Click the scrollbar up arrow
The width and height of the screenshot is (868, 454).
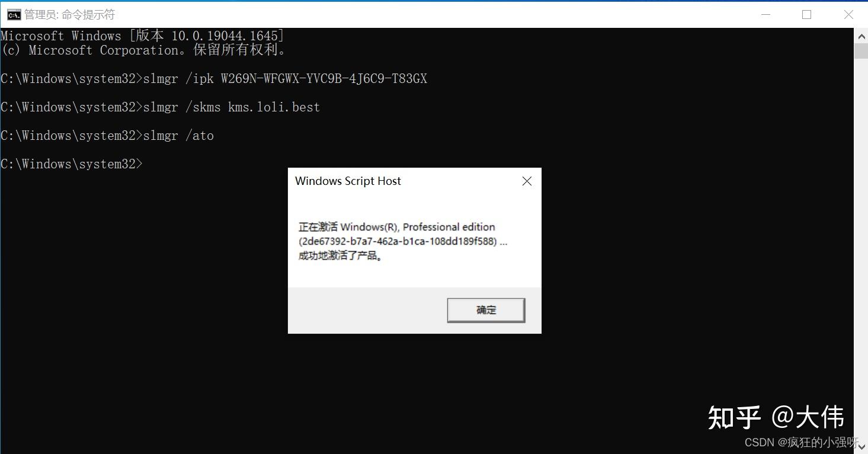point(861,36)
